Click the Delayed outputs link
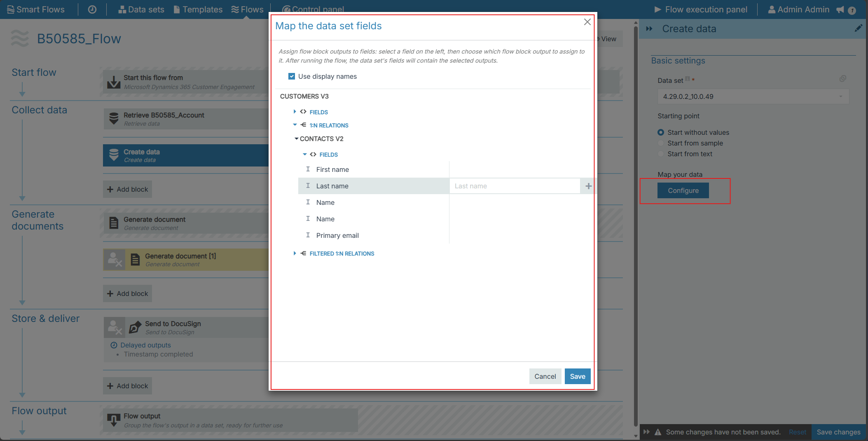Screen dimensions: 868x441 click(145, 345)
